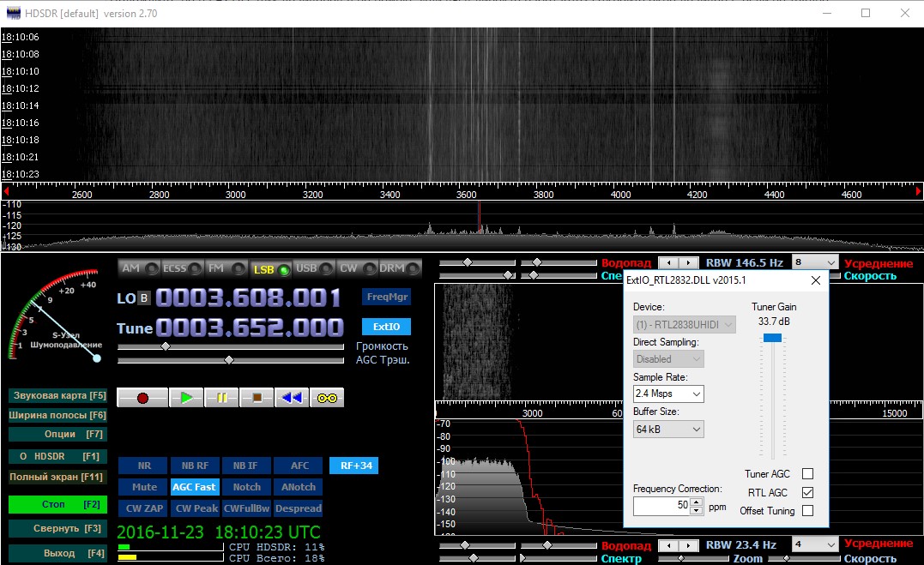Select ECSS demodulation mode
924x565 pixels.
[182, 268]
